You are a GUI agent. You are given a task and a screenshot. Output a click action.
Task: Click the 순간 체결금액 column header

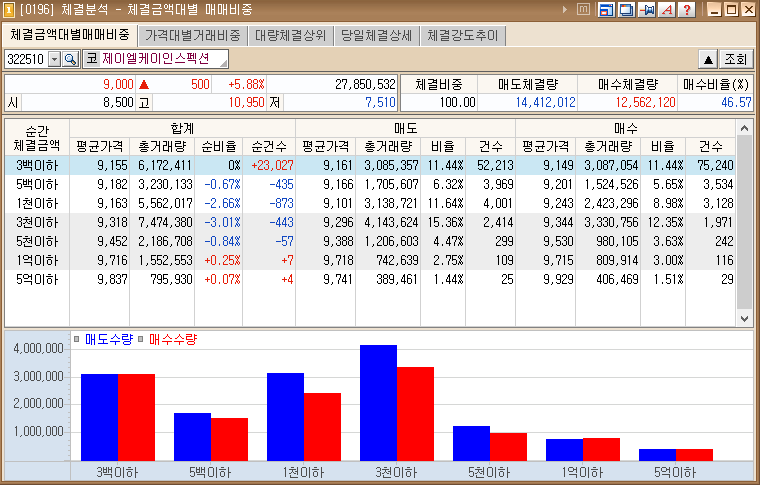tap(37, 138)
